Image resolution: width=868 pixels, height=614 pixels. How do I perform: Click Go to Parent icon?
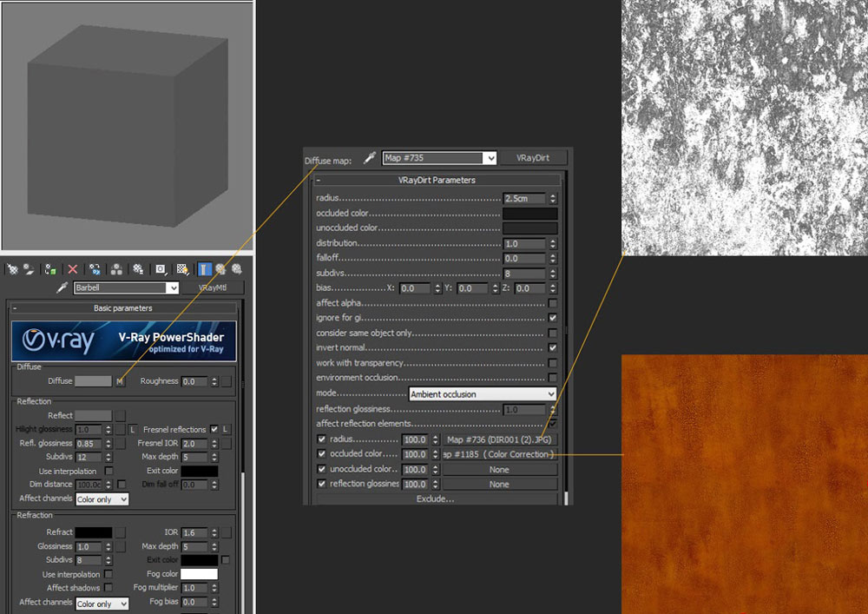(x=220, y=270)
